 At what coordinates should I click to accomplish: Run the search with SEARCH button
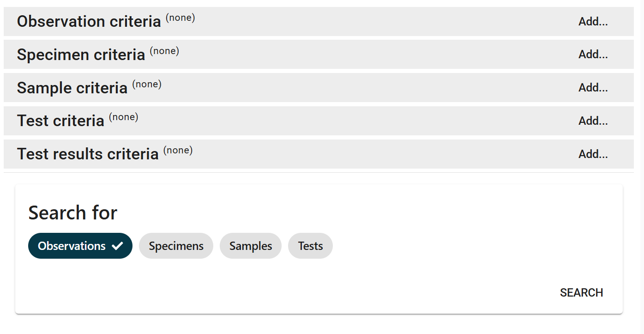coord(581,292)
